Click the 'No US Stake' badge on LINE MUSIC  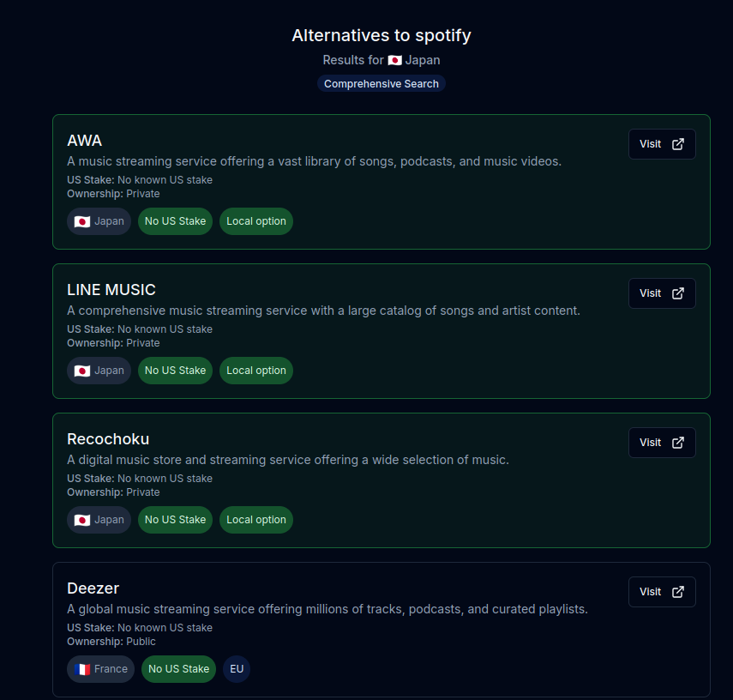pos(175,371)
